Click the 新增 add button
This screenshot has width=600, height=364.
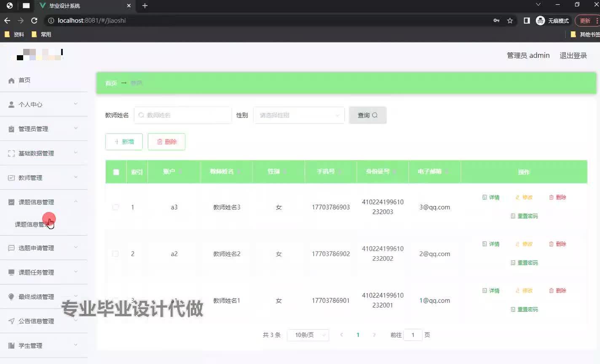point(124,142)
